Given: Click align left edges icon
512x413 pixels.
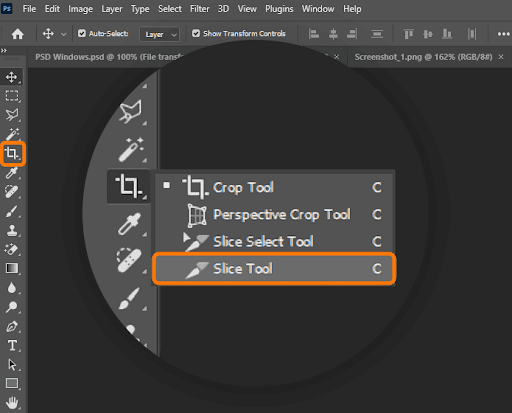Looking at the screenshot, I should [314, 34].
